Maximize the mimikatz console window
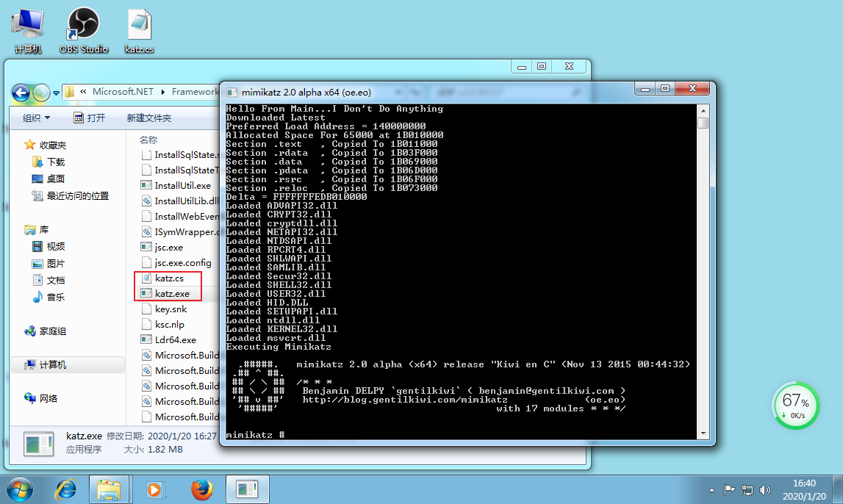 click(665, 88)
